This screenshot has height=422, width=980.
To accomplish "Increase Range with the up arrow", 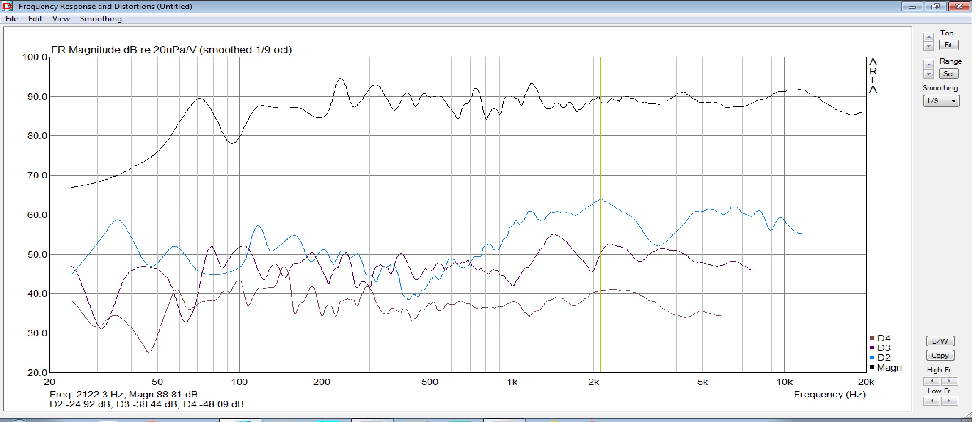I will point(928,65).
